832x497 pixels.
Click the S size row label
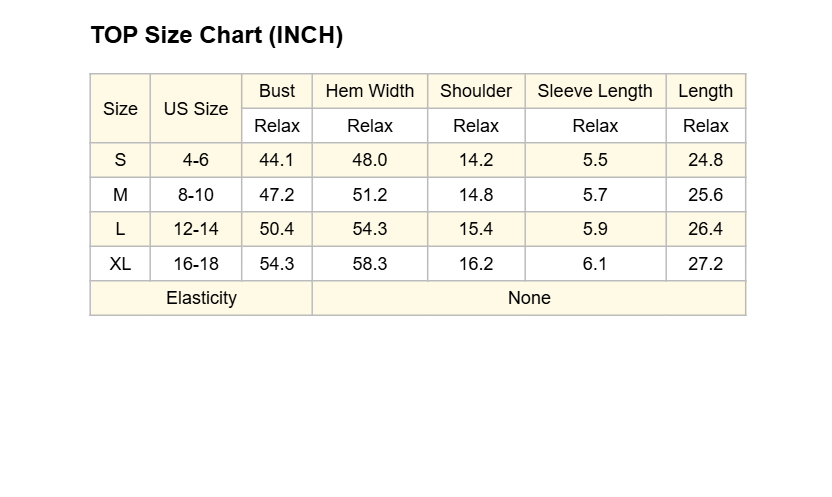pos(120,160)
